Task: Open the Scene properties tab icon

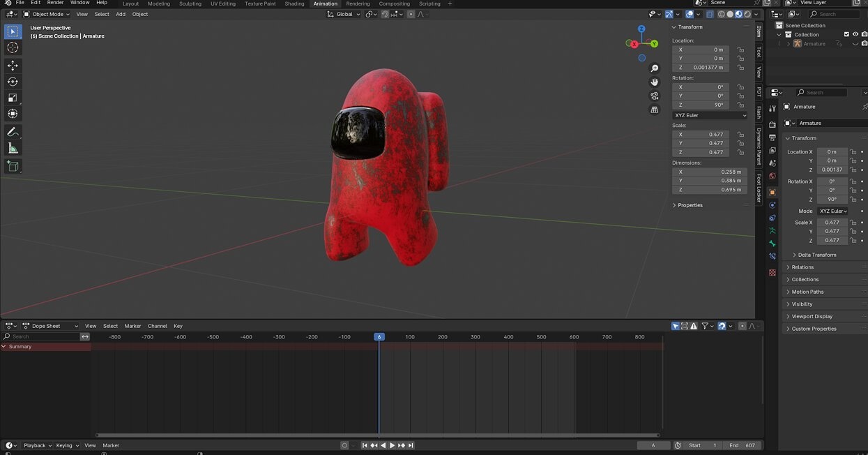Action: pos(772,163)
